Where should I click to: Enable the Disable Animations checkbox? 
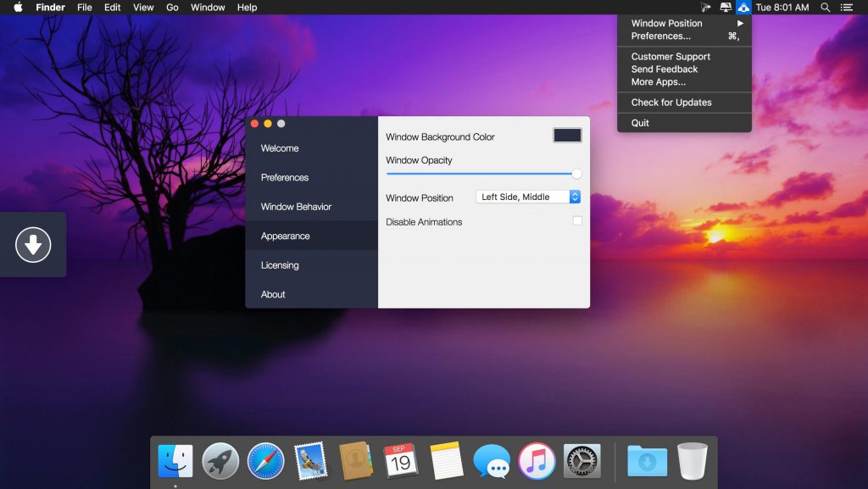coord(577,221)
